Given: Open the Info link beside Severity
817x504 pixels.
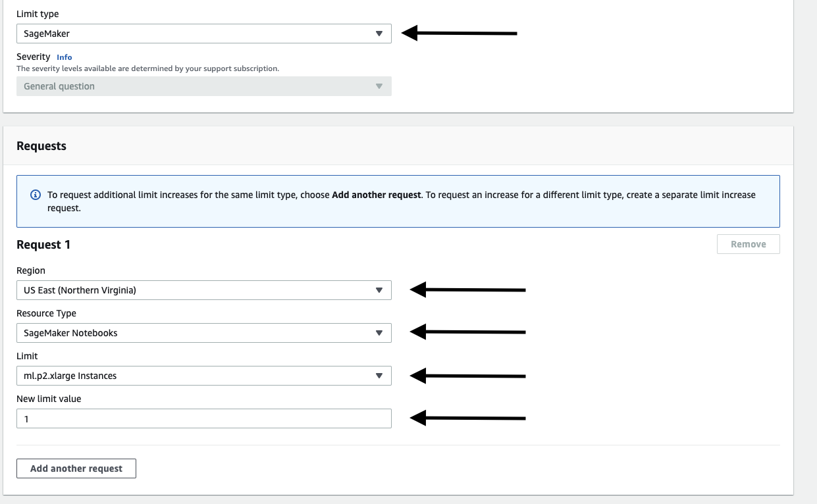Looking at the screenshot, I should click(x=65, y=57).
